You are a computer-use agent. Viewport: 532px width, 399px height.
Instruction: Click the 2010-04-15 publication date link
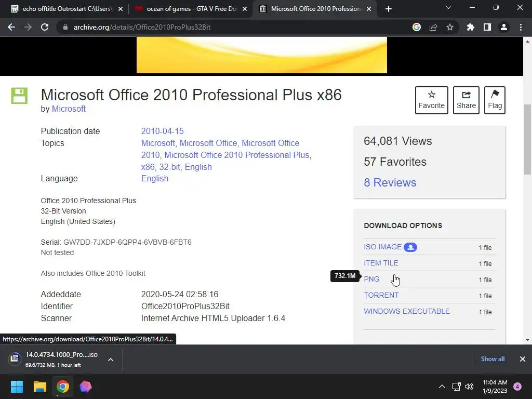point(162,131)
